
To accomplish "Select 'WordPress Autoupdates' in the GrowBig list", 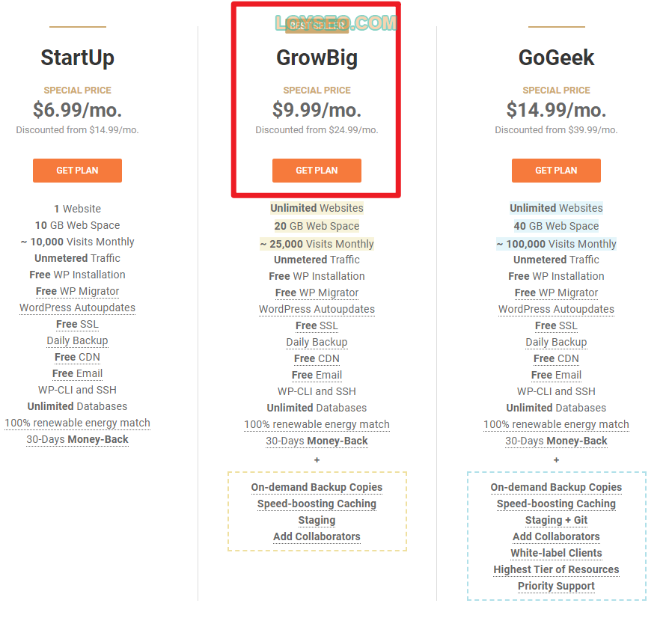I will point(317,309).
